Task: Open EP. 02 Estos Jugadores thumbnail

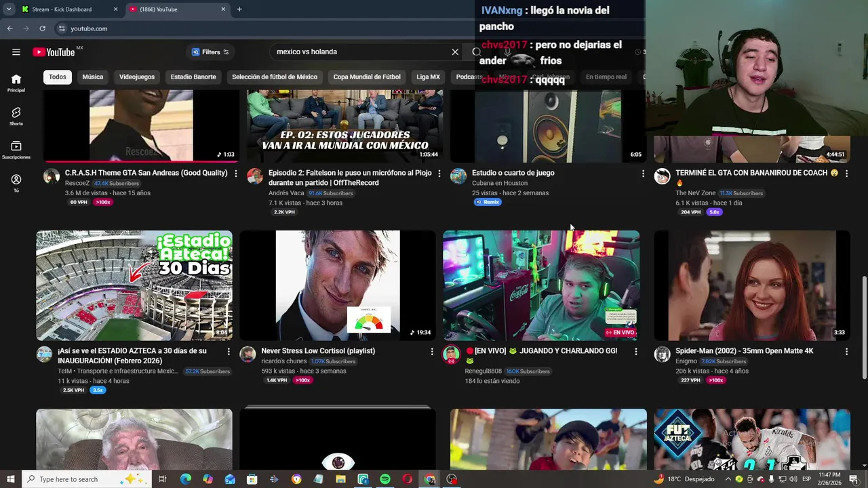Action: pyautogui.click(x=345, y=126)
